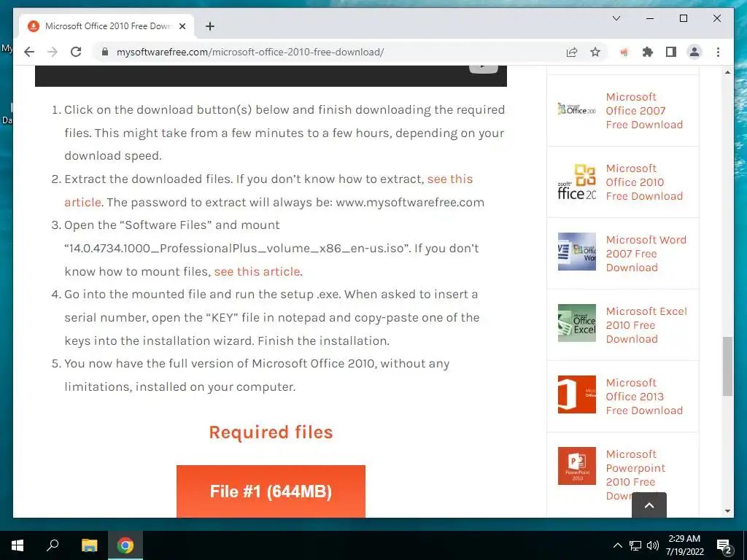The width and height of the screenshot is (747, 560).
Task: Click the text 'www.mysoftwarefree.com' password
Action: 410,203
